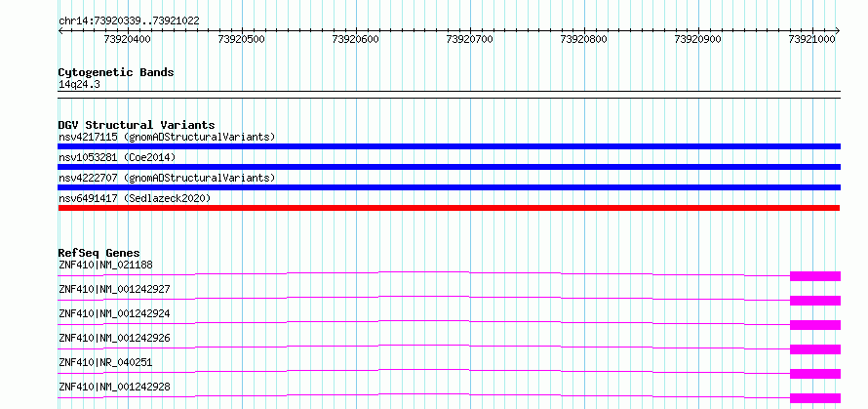This screenshot has width=868, height=409.
Task: Click the blue bar for nsv4217115
Action: [449, 146]
